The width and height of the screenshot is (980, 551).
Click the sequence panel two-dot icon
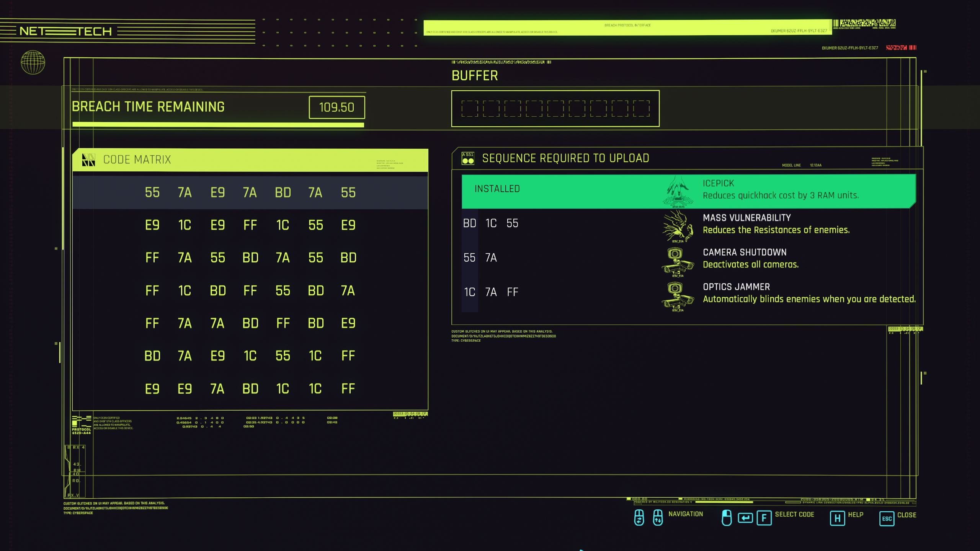(468, 158)
